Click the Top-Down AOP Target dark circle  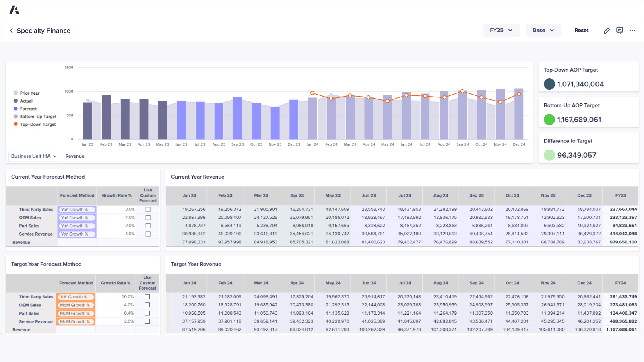tap(549, 84)
